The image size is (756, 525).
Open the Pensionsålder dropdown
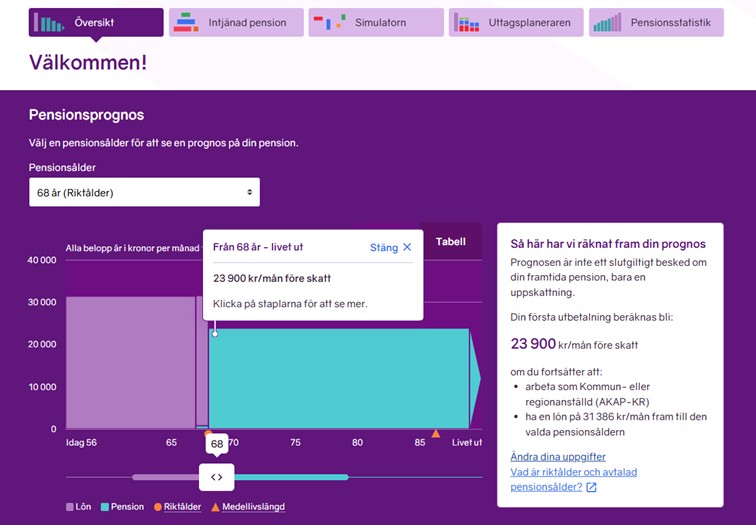click(144, 192)
